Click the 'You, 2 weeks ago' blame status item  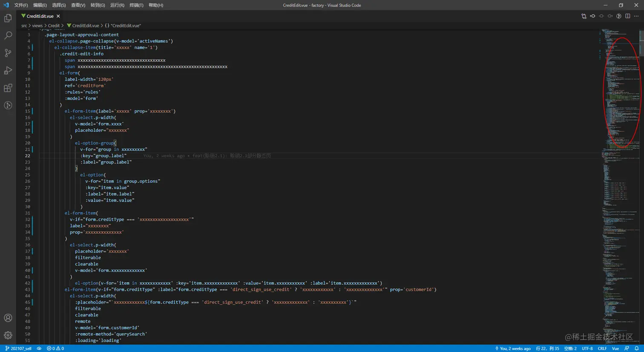(513, 349)
